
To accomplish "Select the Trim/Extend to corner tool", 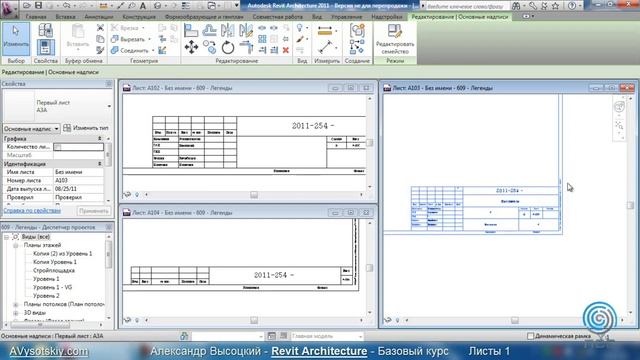I will pos(246,48).
